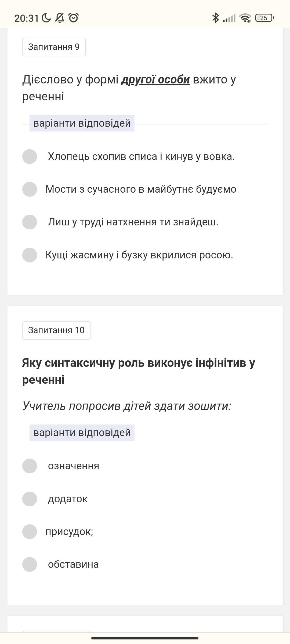290x644 pixels.
Task: Tap the muted notifications bell icon
Action: (60, 18)
